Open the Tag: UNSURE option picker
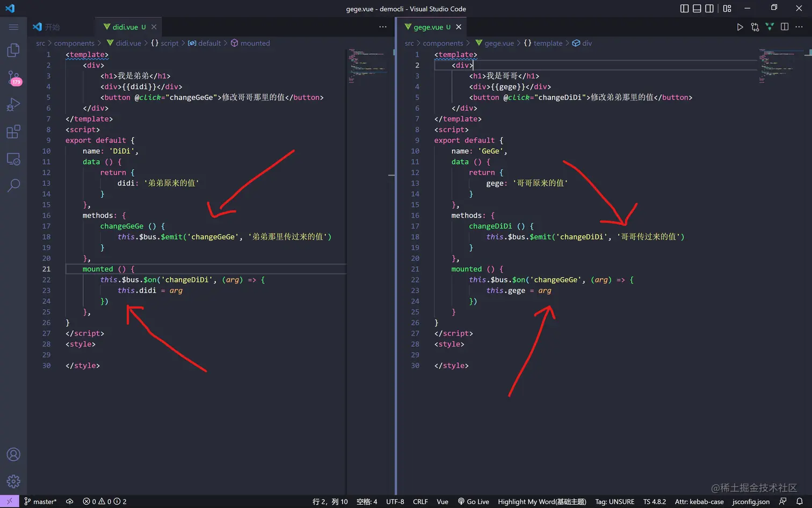The width and height of the screenshot is (812, 508). click(x=614, y=502)
